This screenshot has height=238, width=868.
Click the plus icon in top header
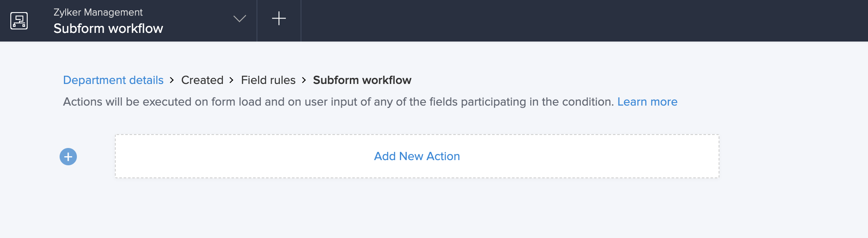(x=279, y=19)
